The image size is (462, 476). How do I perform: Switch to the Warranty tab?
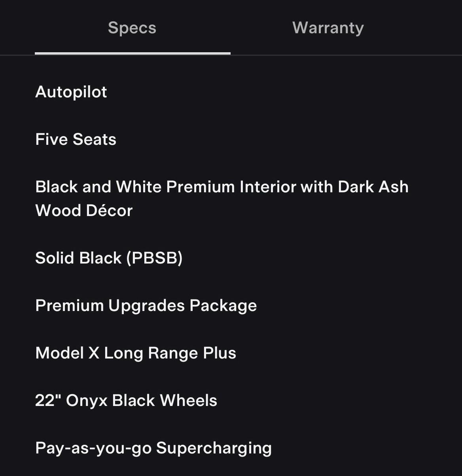328,28
